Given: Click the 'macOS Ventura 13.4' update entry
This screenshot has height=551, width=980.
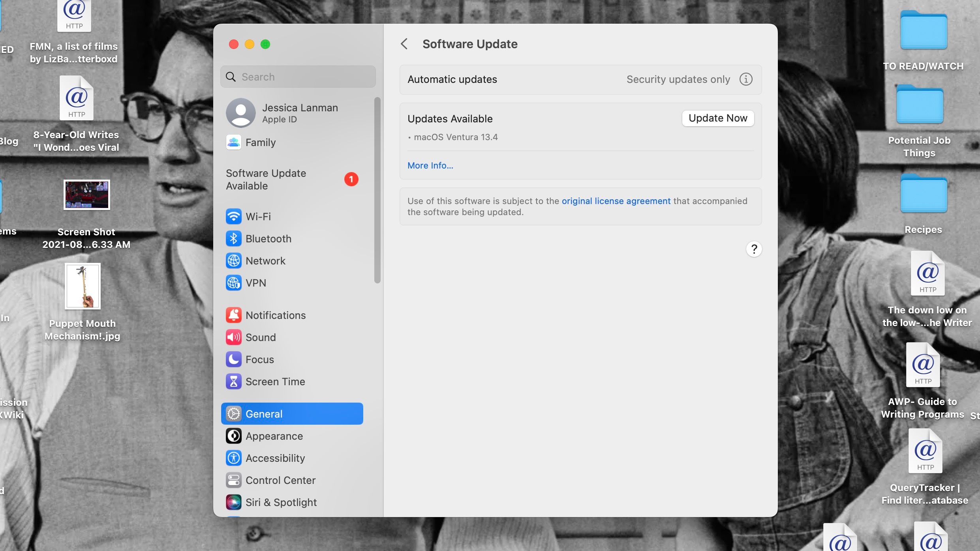Looking at the screenshot, I should pos(456,137).
